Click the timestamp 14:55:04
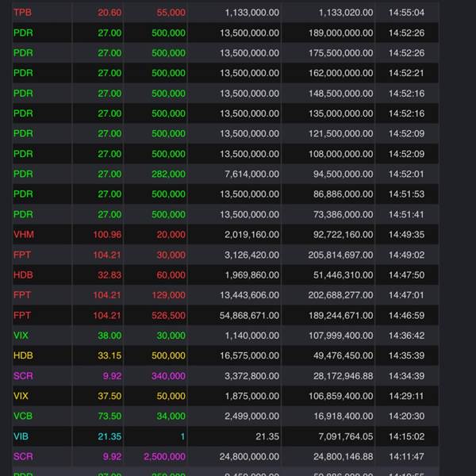The width and height of the screenshot is (476, 476). (x=406, y=13)
